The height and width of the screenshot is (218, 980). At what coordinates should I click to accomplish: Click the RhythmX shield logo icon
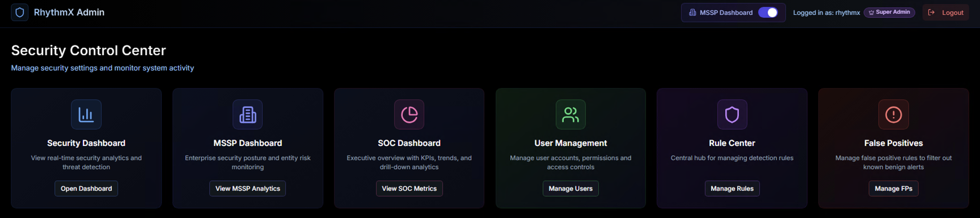click(20, 12)
